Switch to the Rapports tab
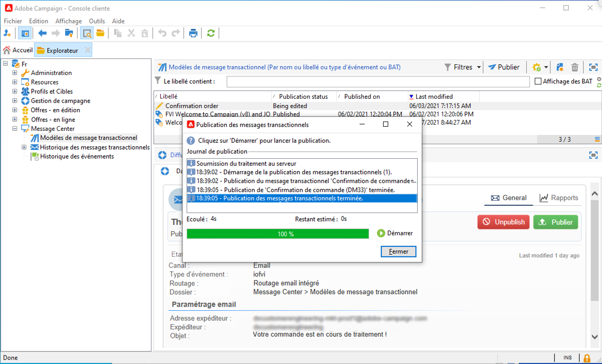Image resolution: width=602 pixels, height=364 pixels. (559, 198)
